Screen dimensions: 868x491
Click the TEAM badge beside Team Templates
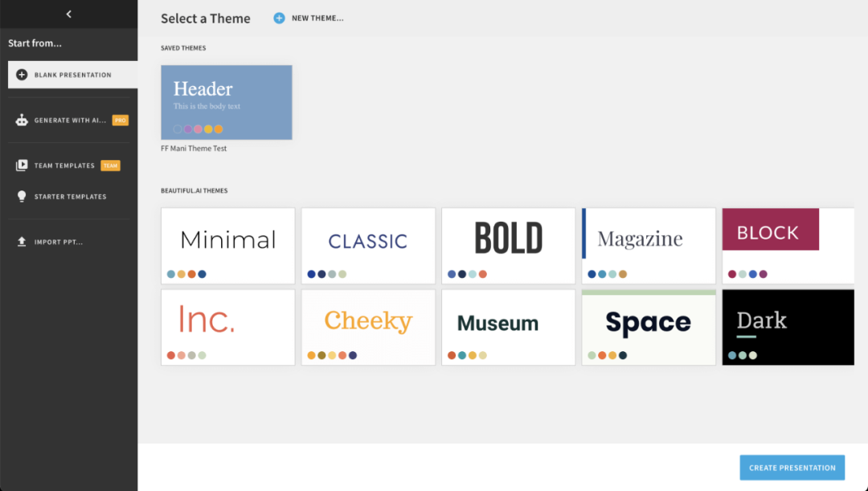point(110,166)
